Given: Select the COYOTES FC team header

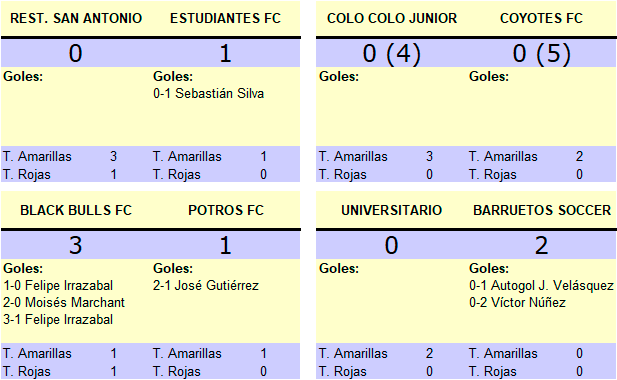Looking at the screenshot, I should point(541,18).
